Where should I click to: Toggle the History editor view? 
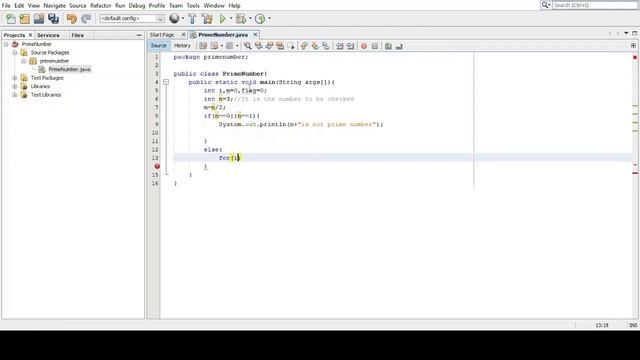point(182,46)
